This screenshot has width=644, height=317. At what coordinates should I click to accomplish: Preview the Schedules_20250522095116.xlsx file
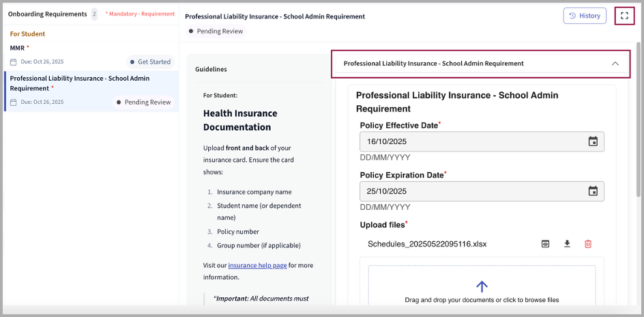pos(546,244)
